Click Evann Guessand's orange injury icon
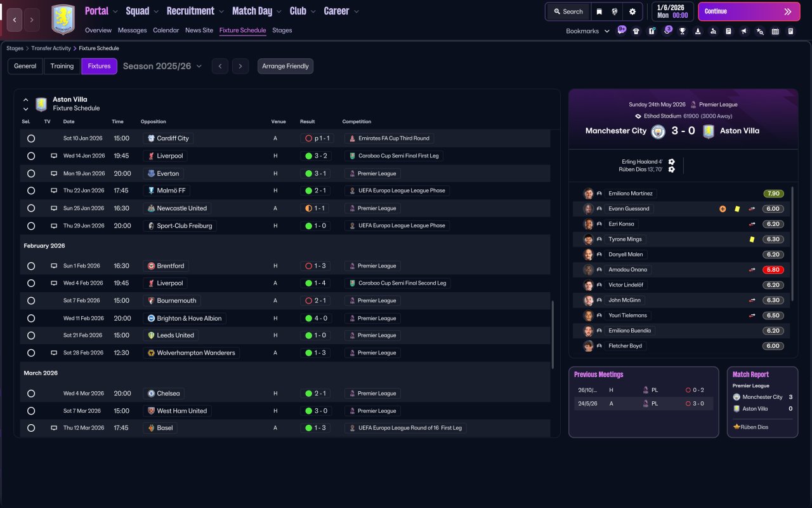The width and height of the screenshot is (812, 508). point(723,209)
